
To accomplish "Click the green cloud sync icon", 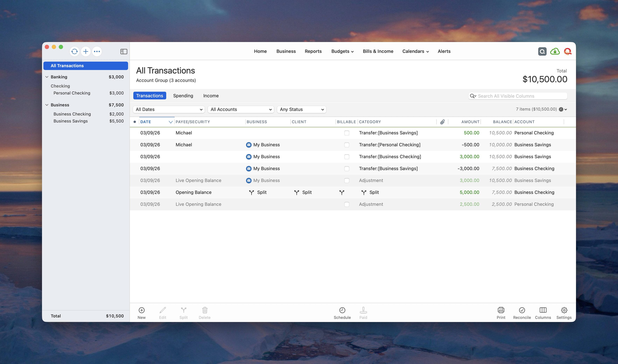I will 555,51.
